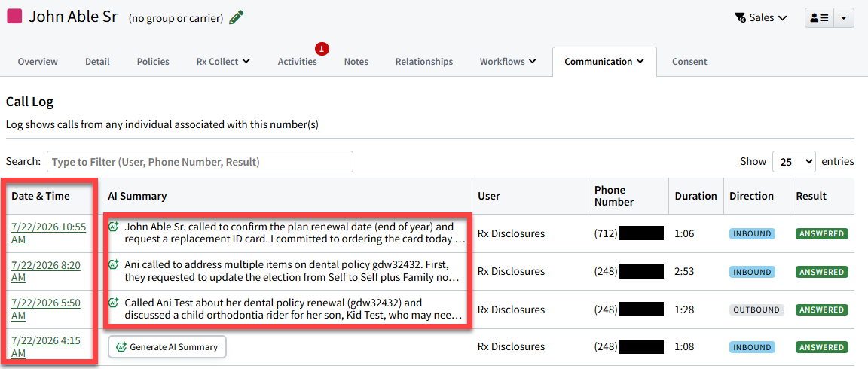Image resolution: width=868 pixels, height=369 pixels.
Task: Click summary text starting 'Called Ani Test about her dental'
Action: (x=293, y=310)
